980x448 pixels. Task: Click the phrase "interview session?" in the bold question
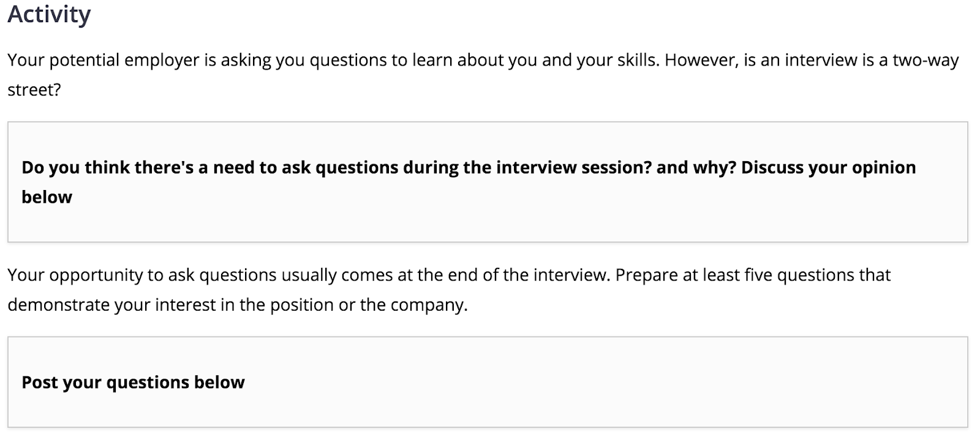point(574,167)
